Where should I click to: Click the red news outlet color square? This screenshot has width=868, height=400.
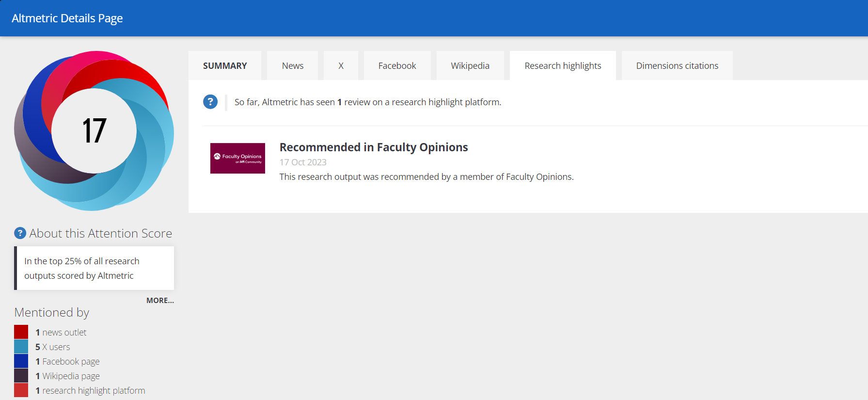[x=21, y=332]
